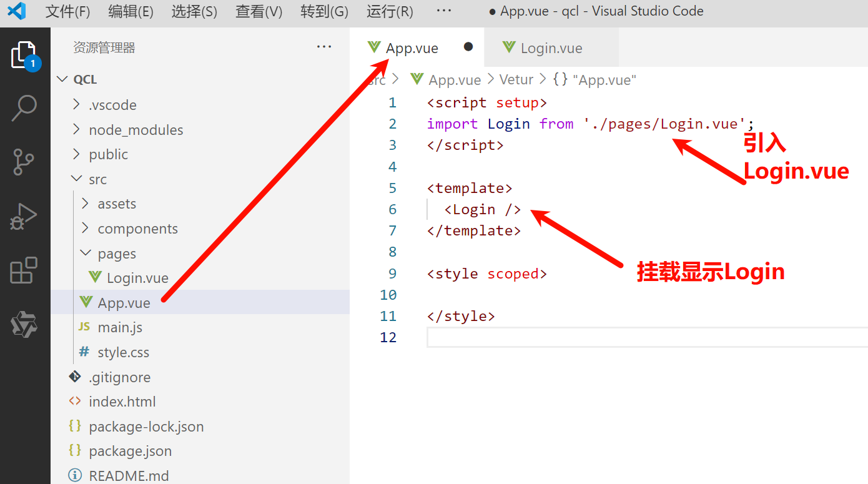868x484 pixels.
Task: Collapse the src folder
Action: [77, 179]
